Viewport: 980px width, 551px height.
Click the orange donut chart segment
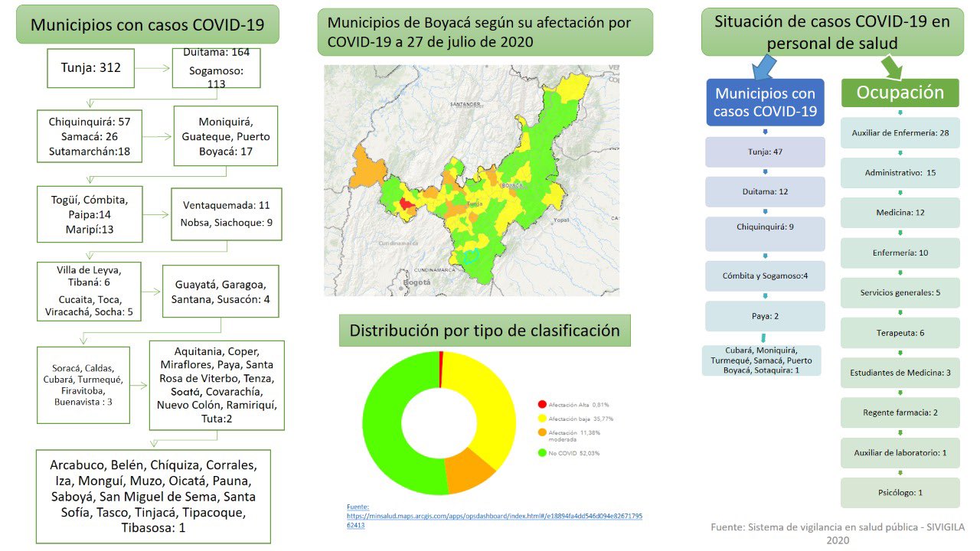coord(468,471)
